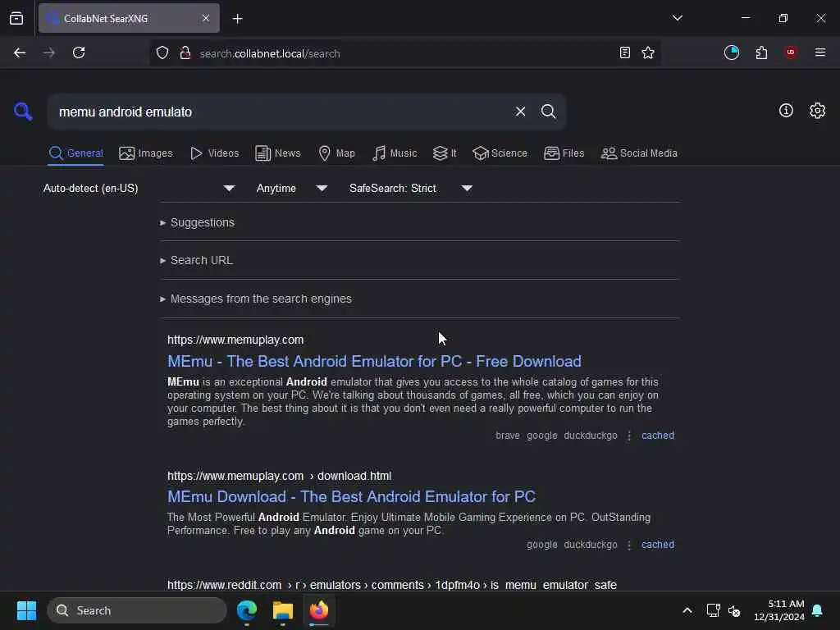840x630 pixels.
Task: Show hidden system tray icons
Action: coord(687,610)
